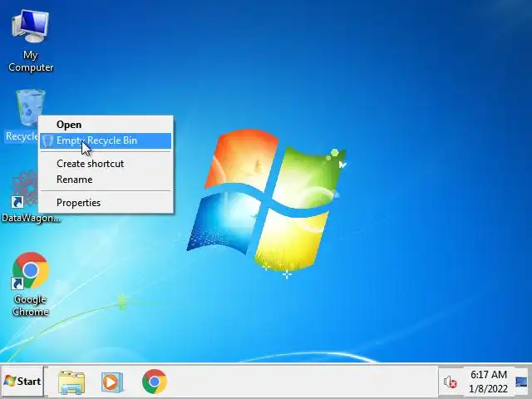Open Windows Explorer from the taskbar
Image resolution: width=532 pixels, height=399 pixels.
point(71,382)
